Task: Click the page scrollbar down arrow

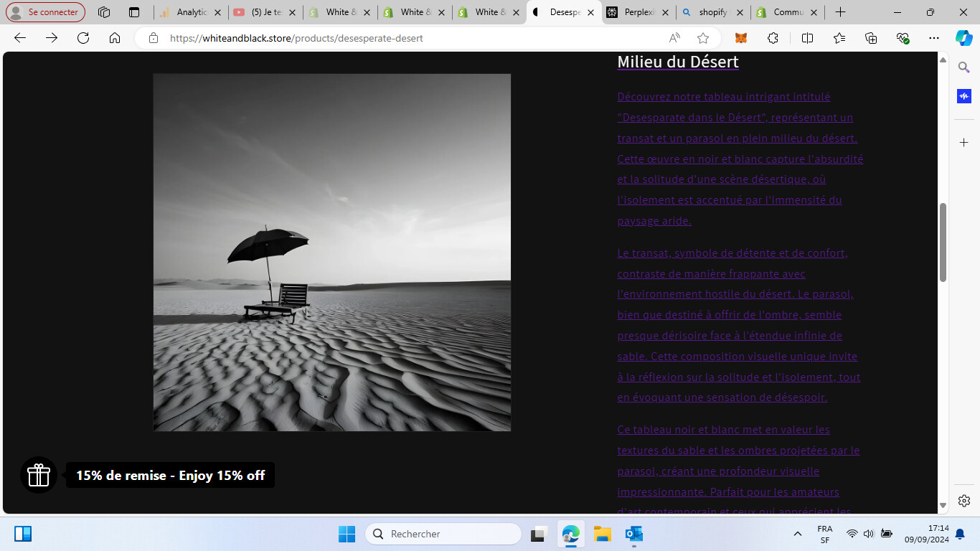Action: coord(943,506)
